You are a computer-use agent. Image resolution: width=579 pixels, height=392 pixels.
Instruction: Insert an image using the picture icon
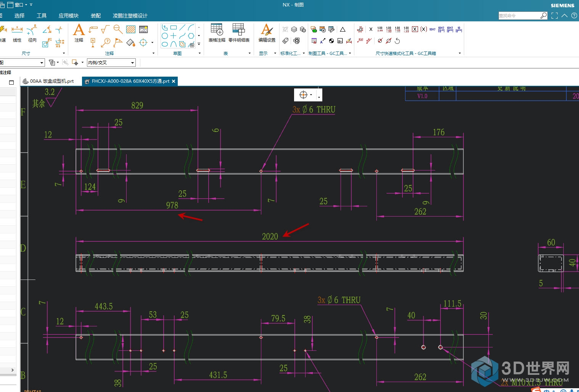pos(143,29)
